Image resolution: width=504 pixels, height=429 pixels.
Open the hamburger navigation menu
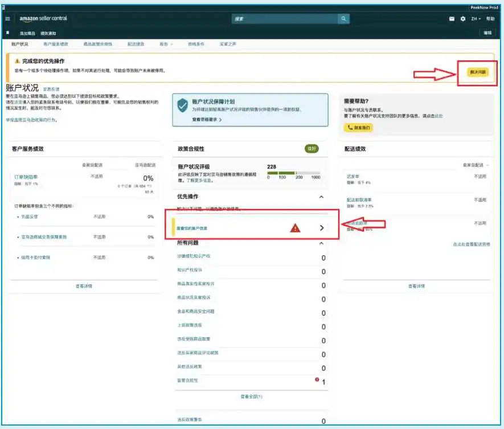tap(8, 19)
